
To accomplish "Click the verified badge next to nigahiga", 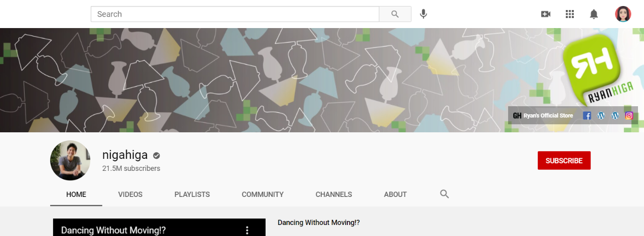I will [157, 155].
